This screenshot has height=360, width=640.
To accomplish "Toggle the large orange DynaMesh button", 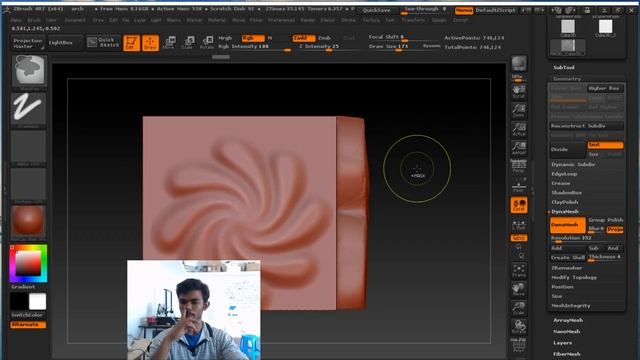I will pyautogui.click(x=567, y=225).
